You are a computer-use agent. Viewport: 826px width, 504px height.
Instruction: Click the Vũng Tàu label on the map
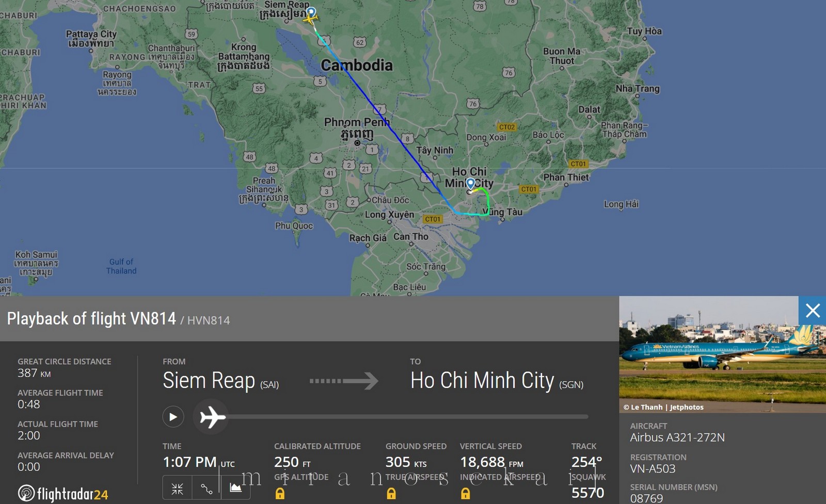(503, 212)
